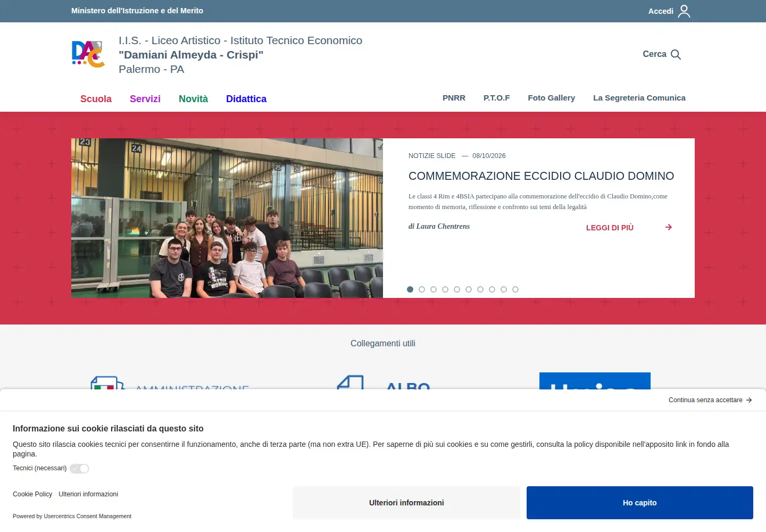The height and width of the screenshot is (532, 766).
Task: Click the user profile icon beside Accedi
Action: [x=684, y=11]
